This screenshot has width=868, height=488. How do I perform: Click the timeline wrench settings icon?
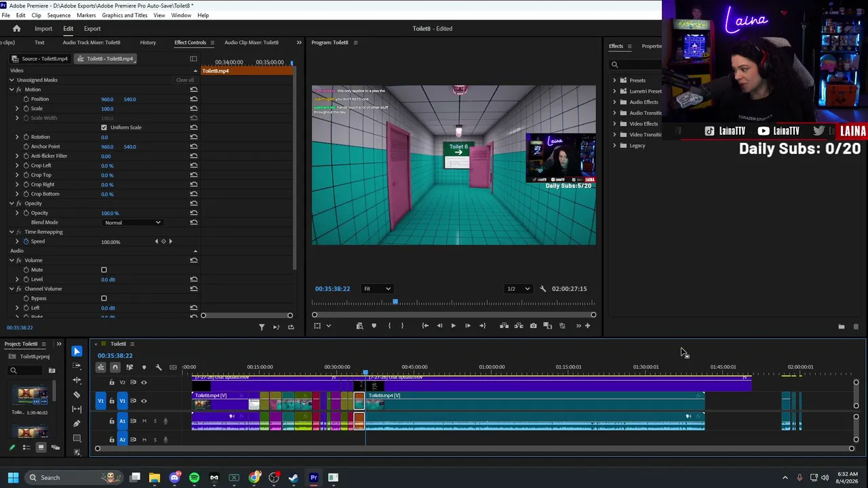tap(158, 367)
